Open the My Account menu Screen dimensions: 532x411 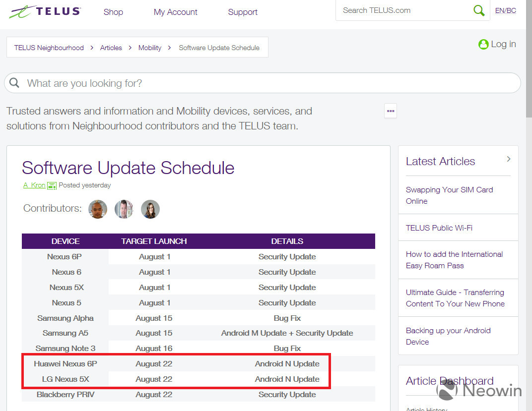(175, 12)
